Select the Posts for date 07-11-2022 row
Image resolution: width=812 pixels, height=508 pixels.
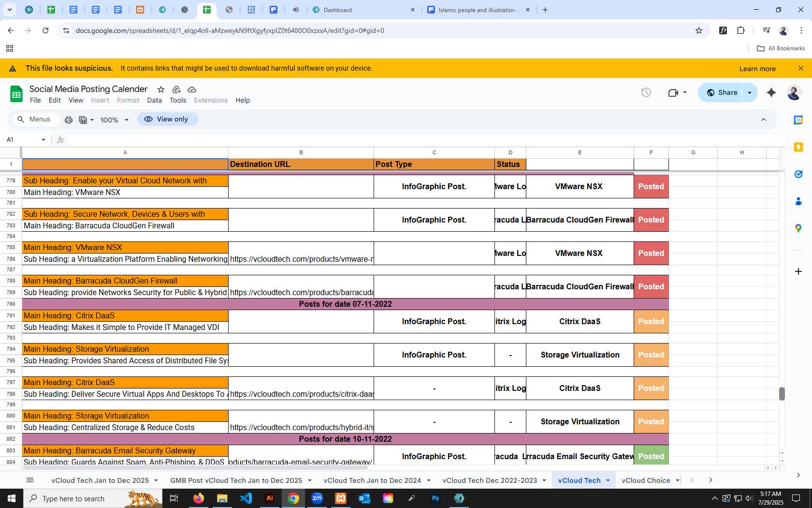coord(345,304)
